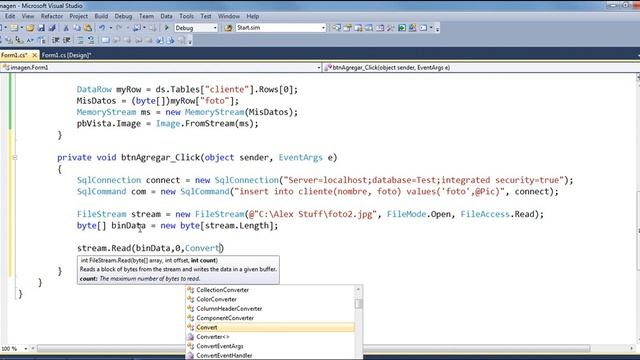Open the Build menu
640x360 pixels.
101,16
